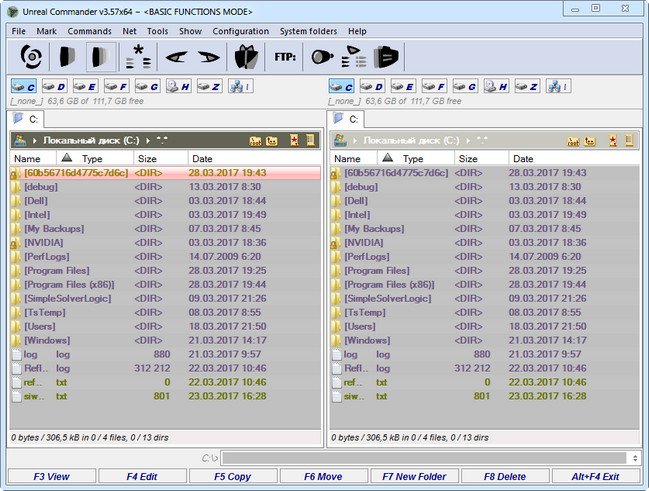Select drive E in left panel
Viewport: 649px width, 491px height.
[86, 87]
